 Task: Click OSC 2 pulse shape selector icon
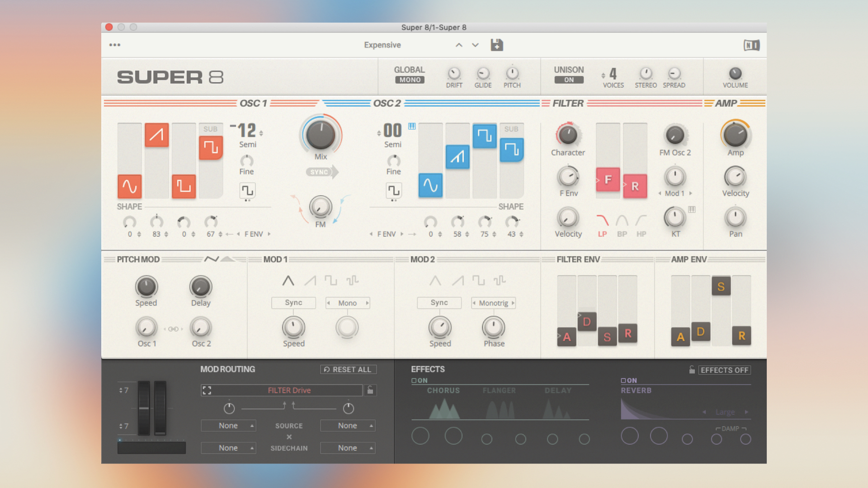tap(394, 191)
